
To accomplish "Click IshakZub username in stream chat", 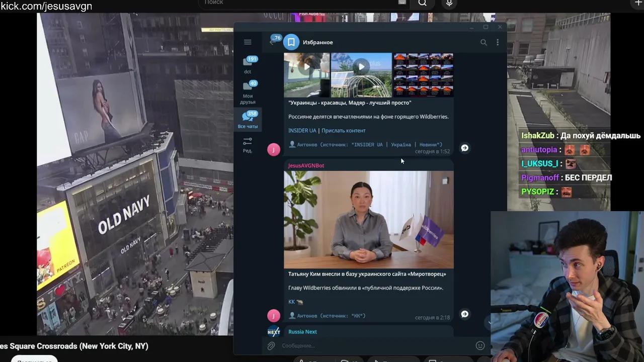I will (537, 136).
